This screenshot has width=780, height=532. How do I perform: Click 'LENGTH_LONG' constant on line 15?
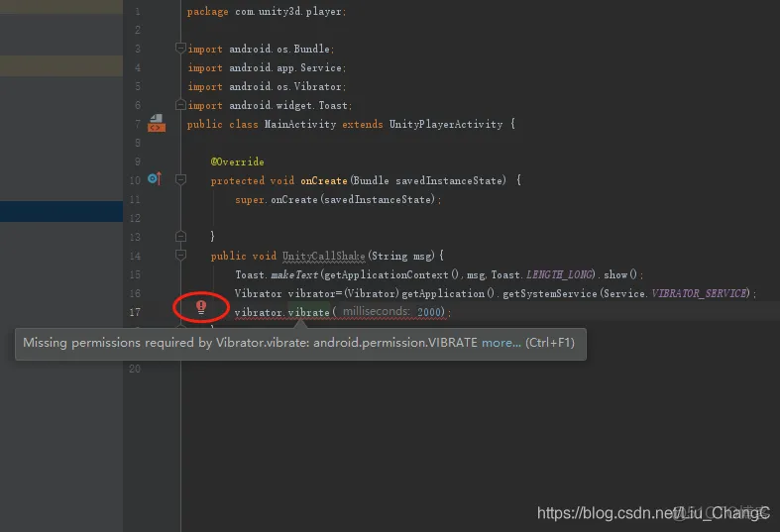coord(560,275)
